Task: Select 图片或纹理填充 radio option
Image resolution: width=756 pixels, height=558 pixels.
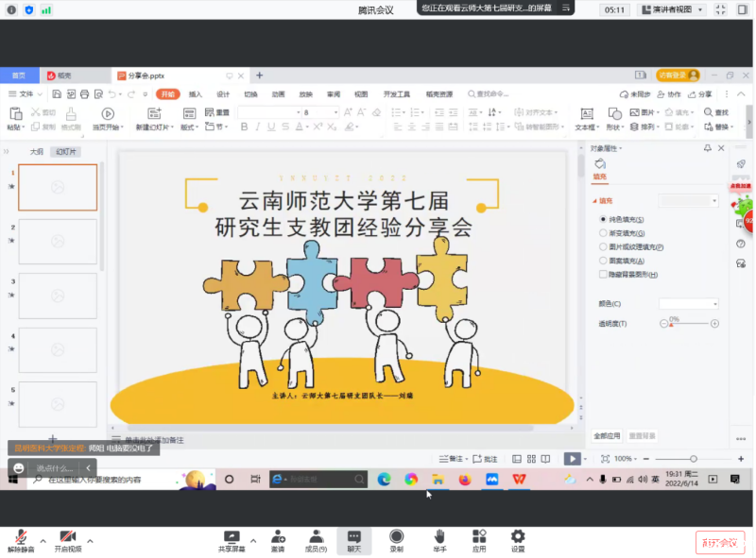Action: [x=604, y=246]
